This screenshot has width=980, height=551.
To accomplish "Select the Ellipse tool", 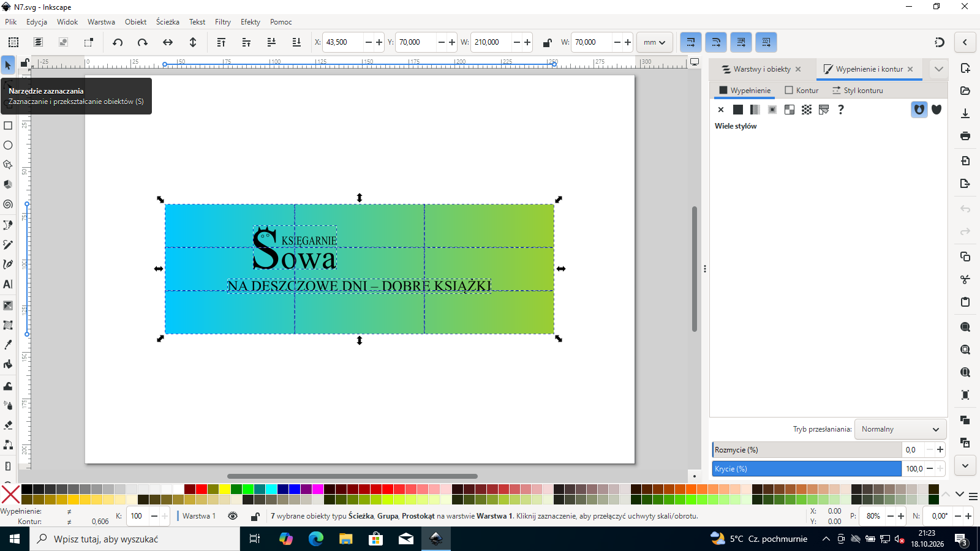I will click(8, 145).
